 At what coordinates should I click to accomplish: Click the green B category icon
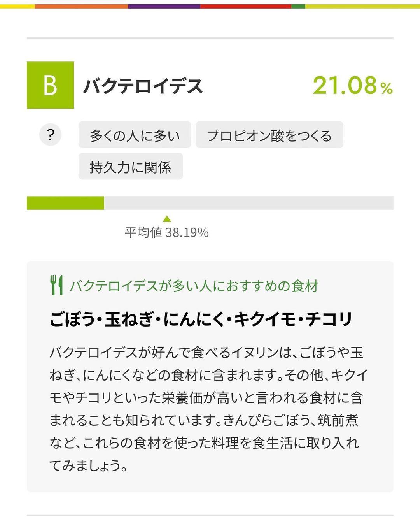(50, 85)
